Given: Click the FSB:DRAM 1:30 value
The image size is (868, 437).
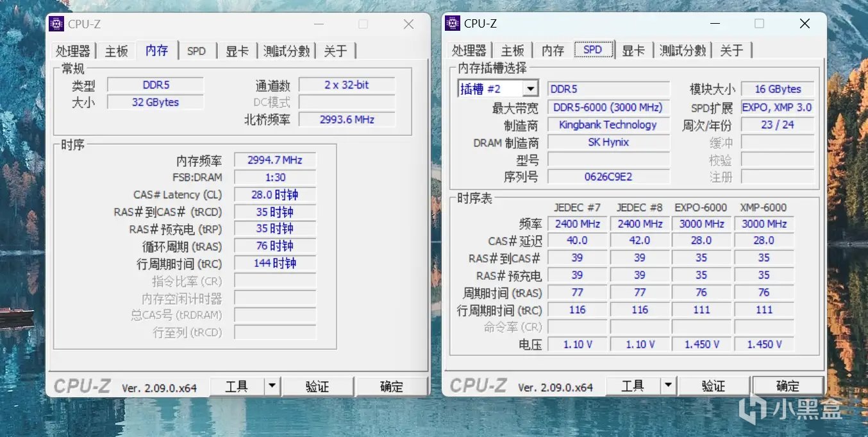Looking at the screenshot, I should pos(275,177).
